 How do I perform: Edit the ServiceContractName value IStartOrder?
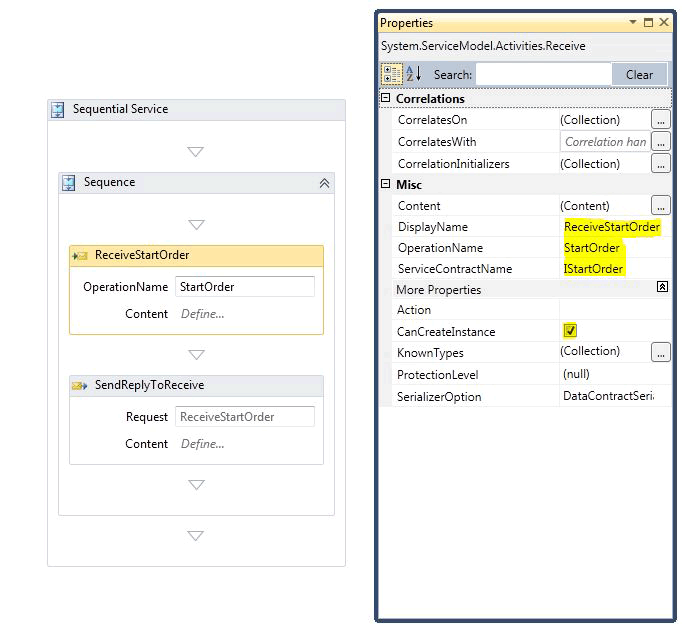pos(593,269)
